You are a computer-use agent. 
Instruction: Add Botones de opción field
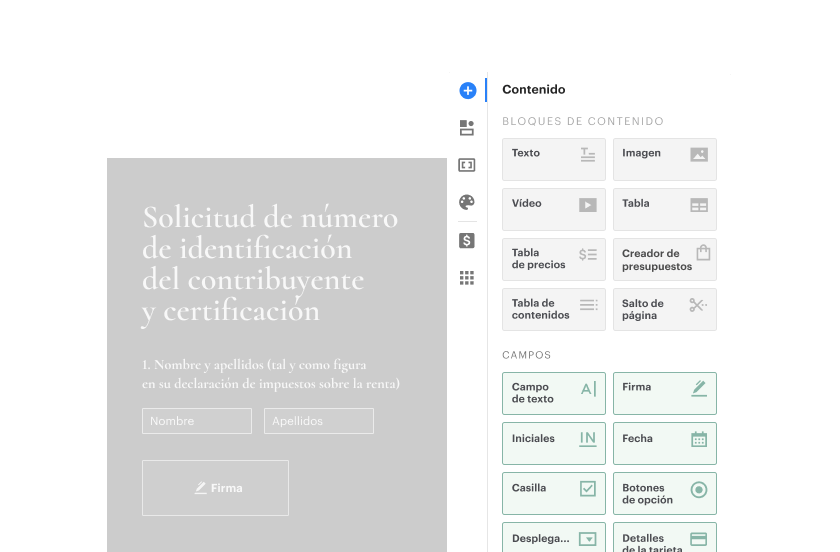click(665, 493)
